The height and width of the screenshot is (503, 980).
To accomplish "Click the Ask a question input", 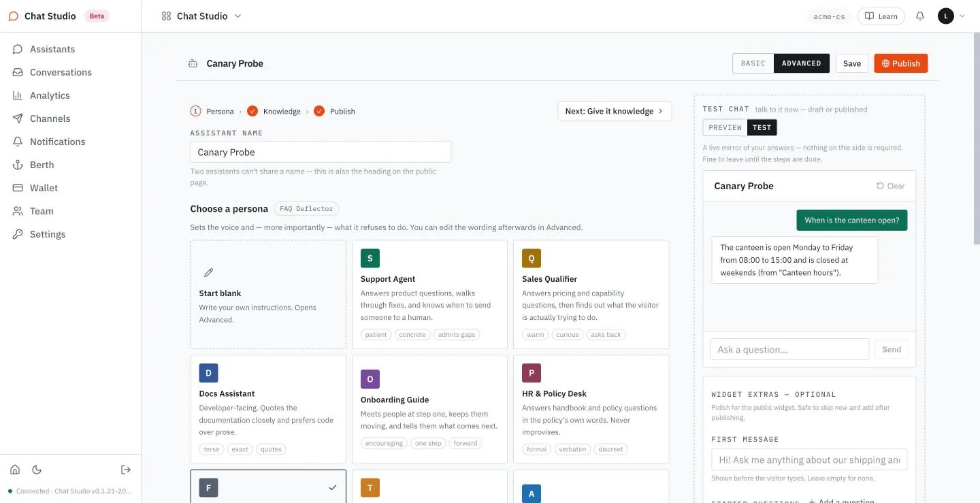I will pyautogui.click(x=789, y=349).
